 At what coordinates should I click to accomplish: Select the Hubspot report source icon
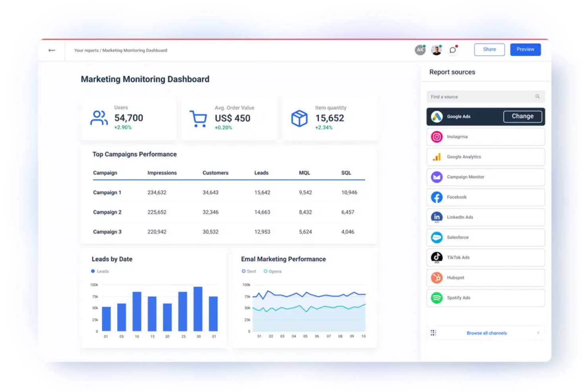(437, 278)
